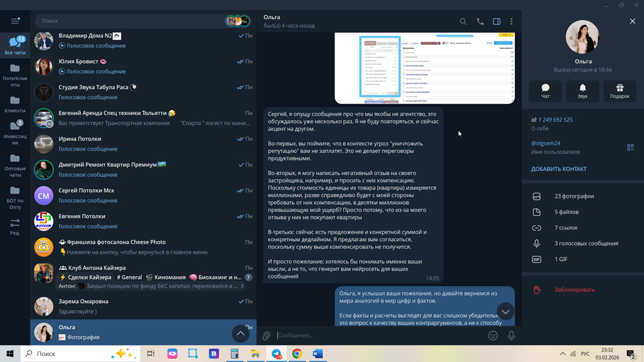The image size is (644, 362).
Task: Open chat 'Владимир Дома N2'
Action: click(143, 41)
